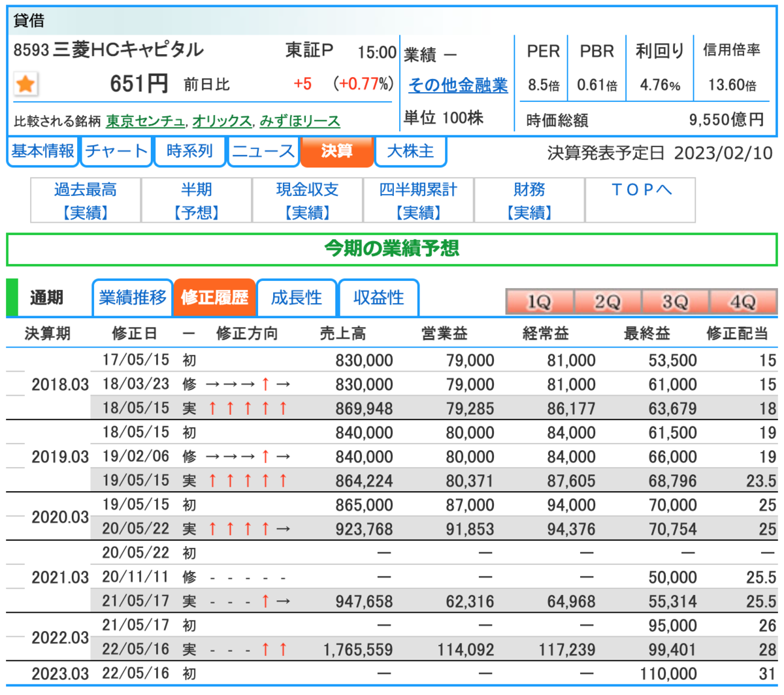
Task: Open the 基本情報 tab
Action: 43,152
